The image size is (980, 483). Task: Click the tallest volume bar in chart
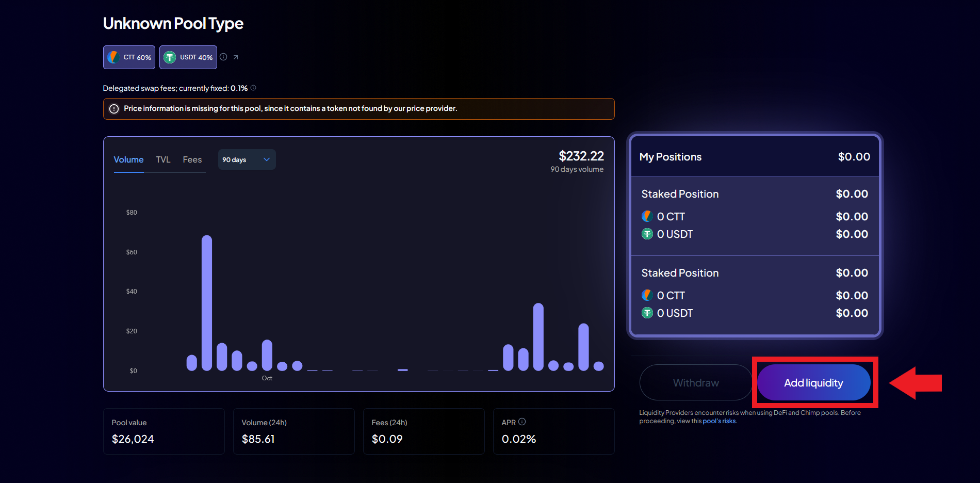pos(207,302)
